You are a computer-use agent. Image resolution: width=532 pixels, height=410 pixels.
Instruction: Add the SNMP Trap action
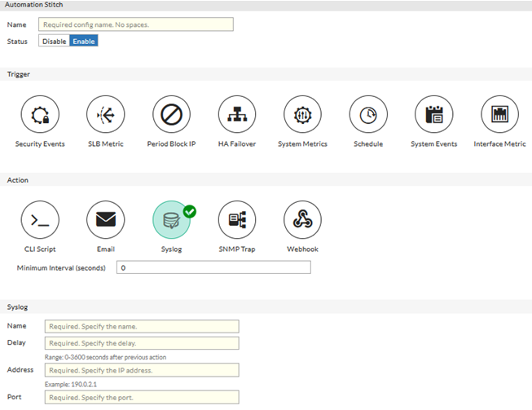[237, 219]
